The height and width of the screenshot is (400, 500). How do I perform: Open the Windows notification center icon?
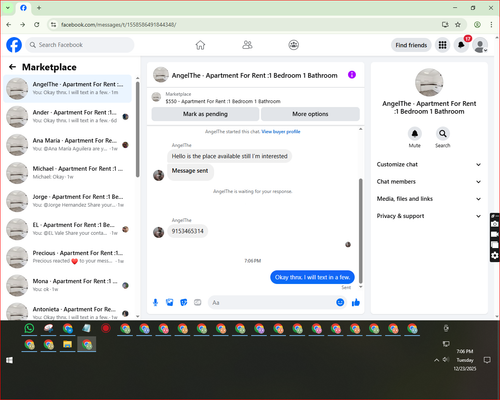(487, 360)
